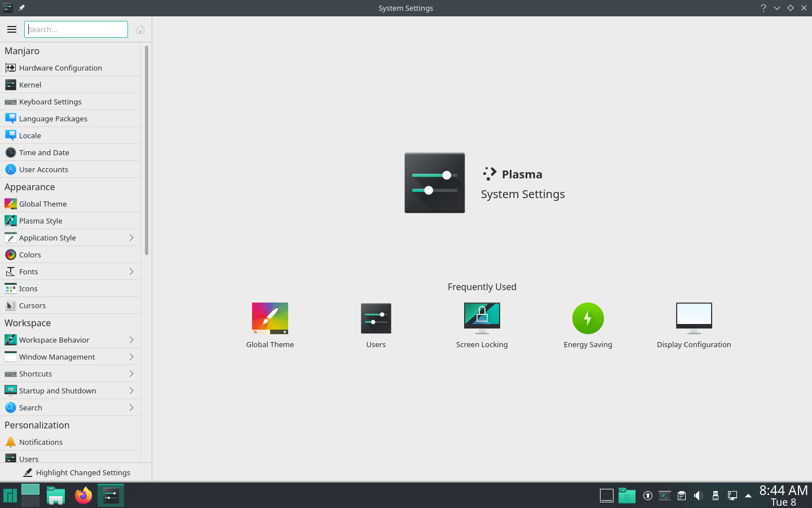Viewport: 812px width, 508px height.
Task: Click the virtual desktop pager
Action: [30, 495]
